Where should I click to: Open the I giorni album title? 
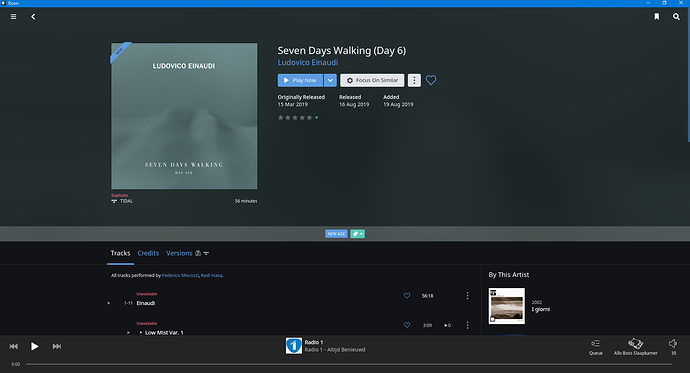pyautogui.click(x=541, y=310)
